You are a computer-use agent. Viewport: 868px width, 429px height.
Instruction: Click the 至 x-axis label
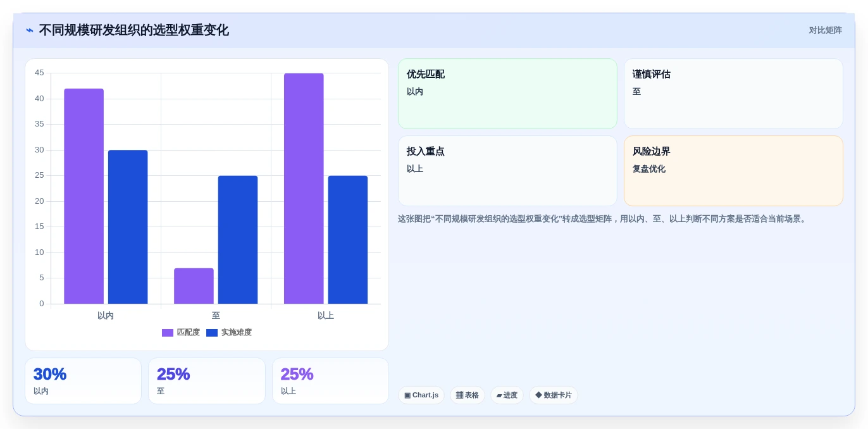click(x=216, y=315)
